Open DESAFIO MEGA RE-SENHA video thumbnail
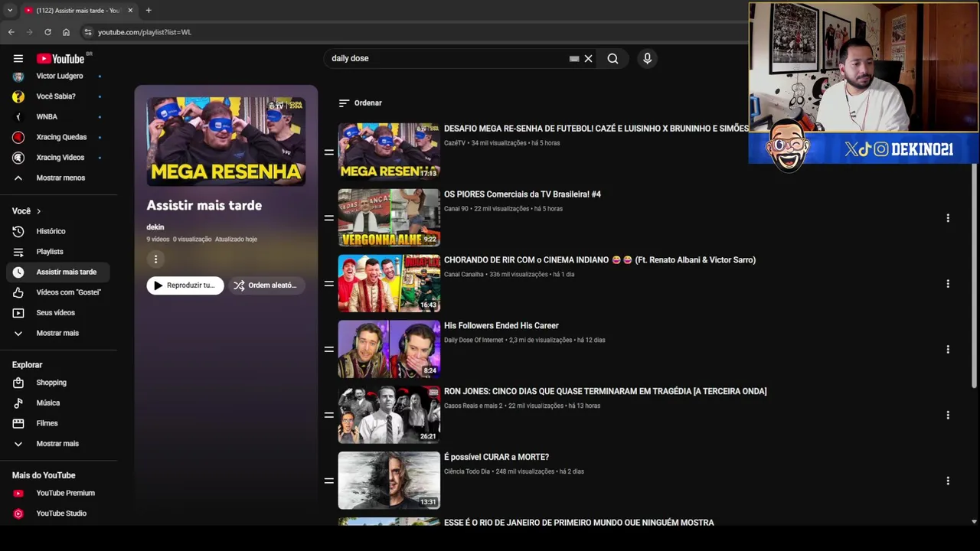 coord(389,152)
